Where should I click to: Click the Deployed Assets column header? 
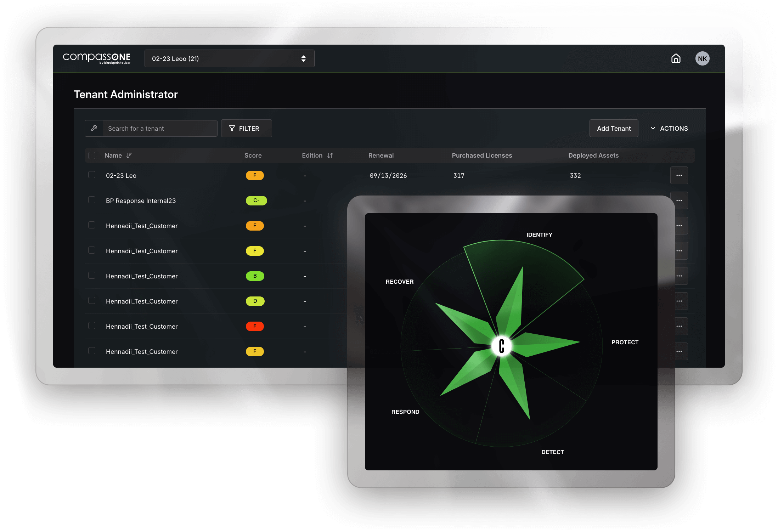pyautogui.click(x=593, y=155)
